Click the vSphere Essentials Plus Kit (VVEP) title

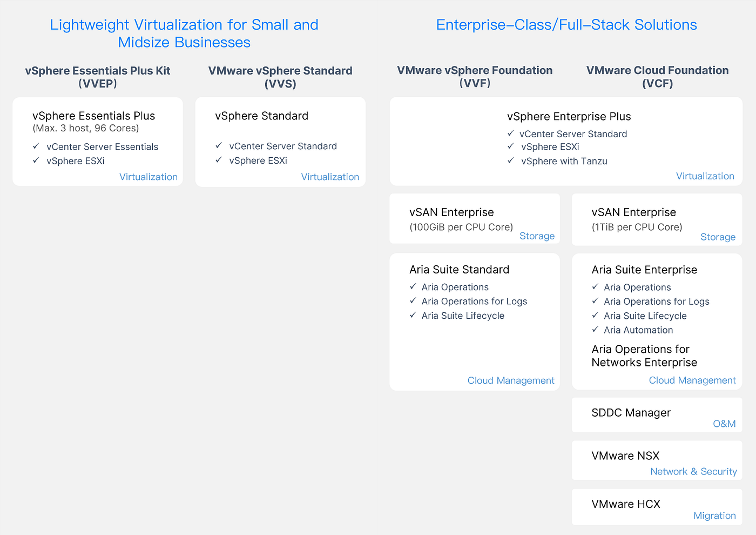(x=98, y=77)
